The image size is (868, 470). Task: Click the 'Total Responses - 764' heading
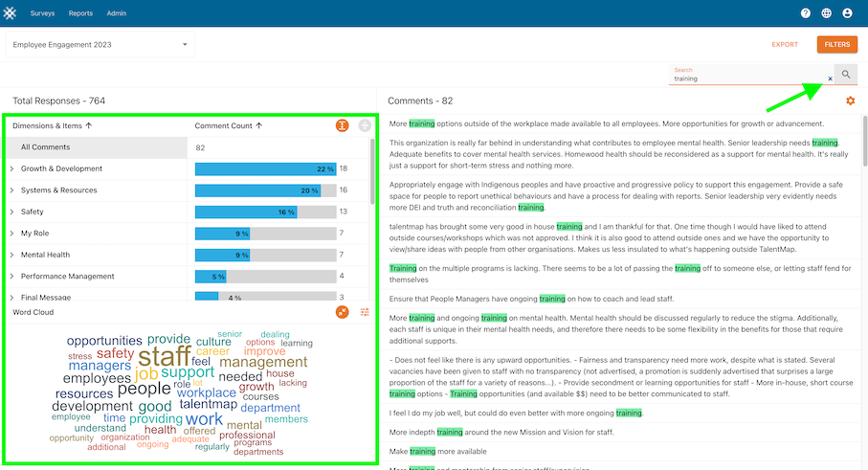(58, 101)
